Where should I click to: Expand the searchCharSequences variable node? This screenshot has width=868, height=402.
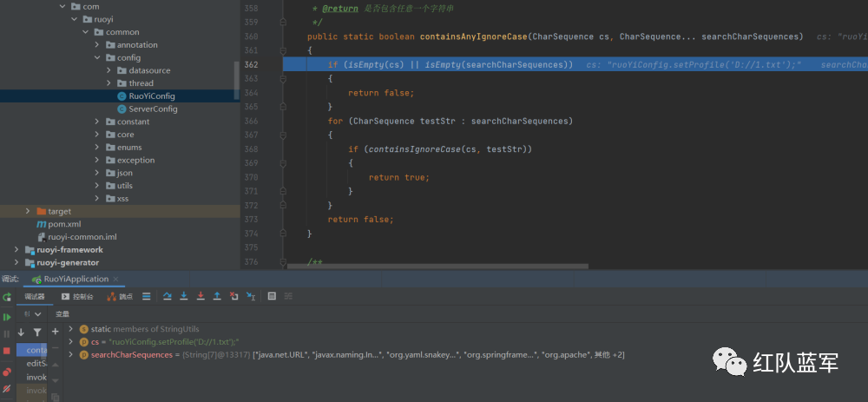pos(71,355)
